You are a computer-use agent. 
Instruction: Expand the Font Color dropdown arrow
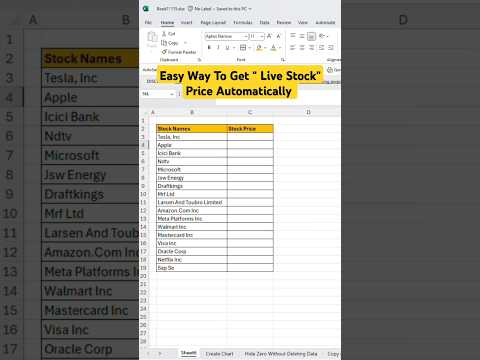(280, 48)
